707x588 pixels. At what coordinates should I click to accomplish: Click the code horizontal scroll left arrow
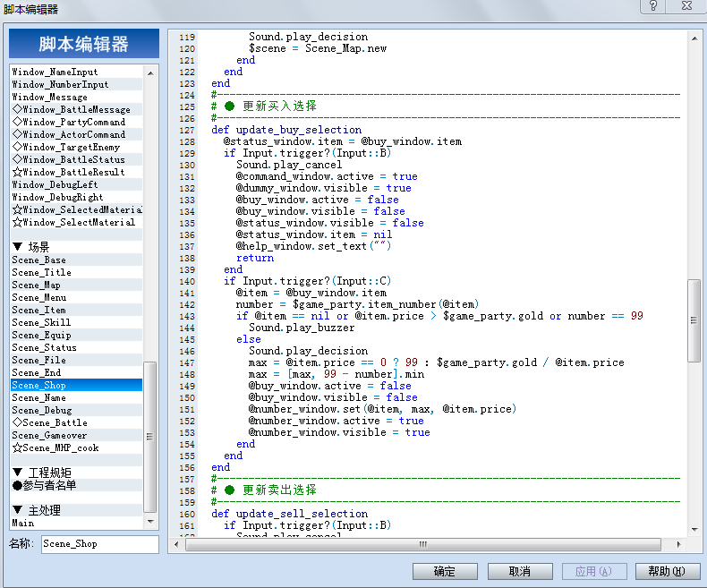[x=176, y=544]
